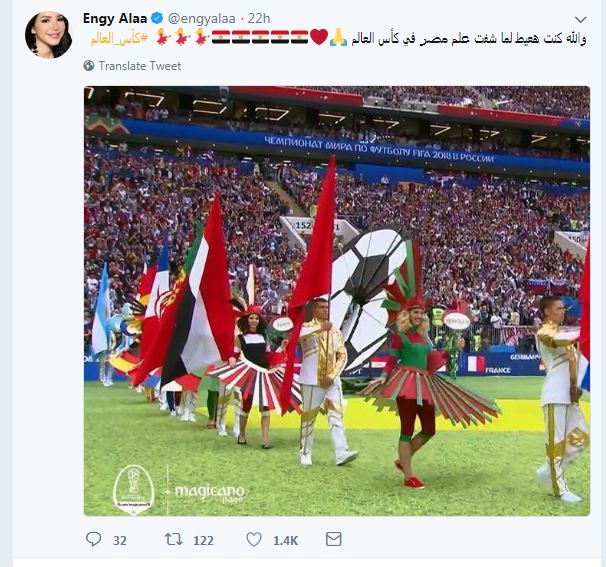The image size is (606, 567).
Task: Click the Arabic tweet text
Action: point(468,38)
